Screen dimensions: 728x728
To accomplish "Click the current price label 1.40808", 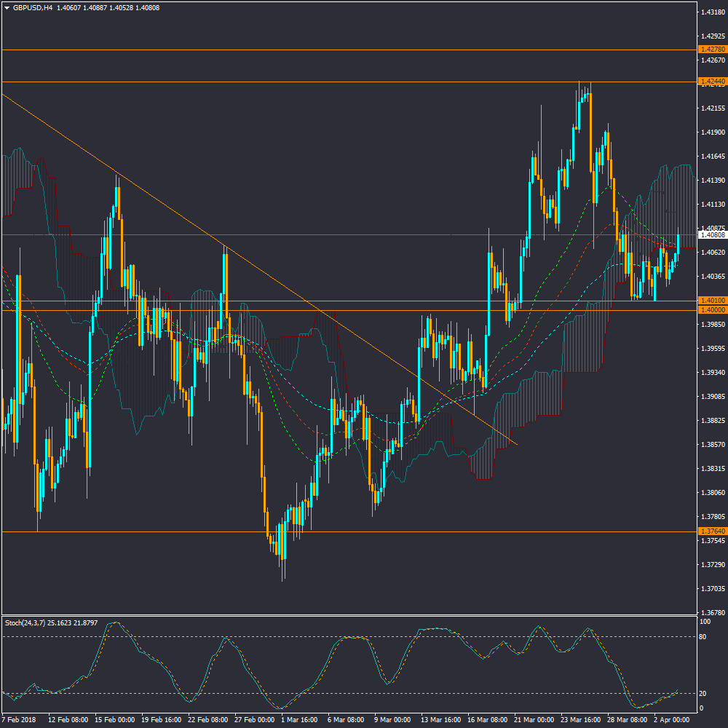I will pos(711,235).
